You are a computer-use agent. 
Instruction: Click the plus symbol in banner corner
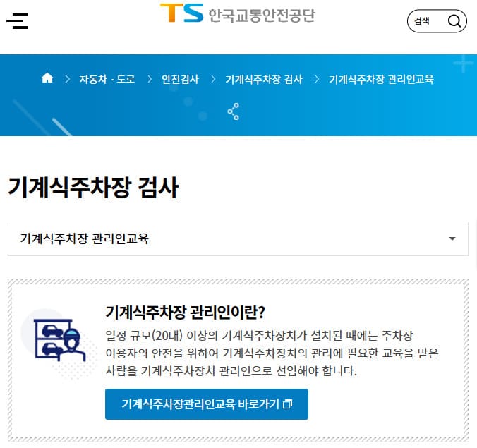tap(463, 65)
